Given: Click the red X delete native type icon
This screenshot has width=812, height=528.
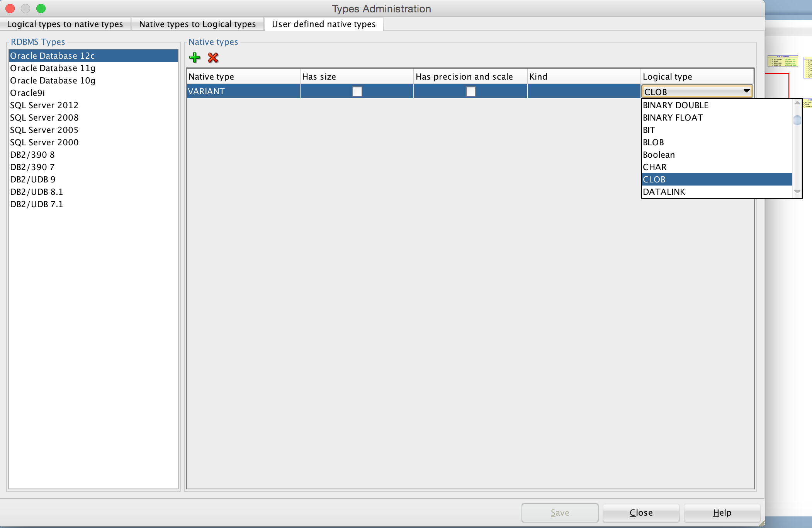Looking at the screenshot, I should tap(213, 58).
